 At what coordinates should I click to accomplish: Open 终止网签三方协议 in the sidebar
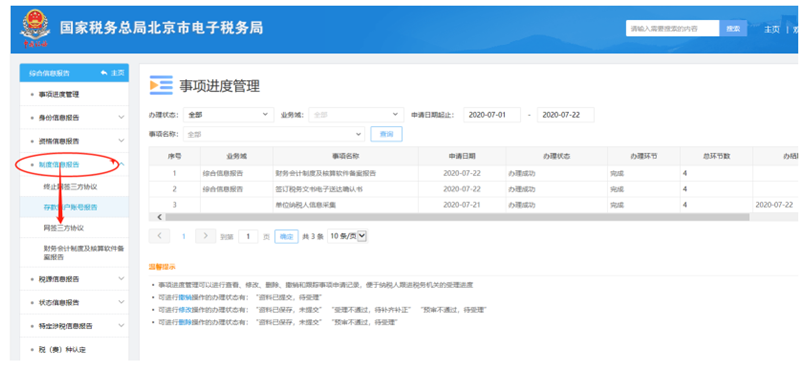(70, 187)
